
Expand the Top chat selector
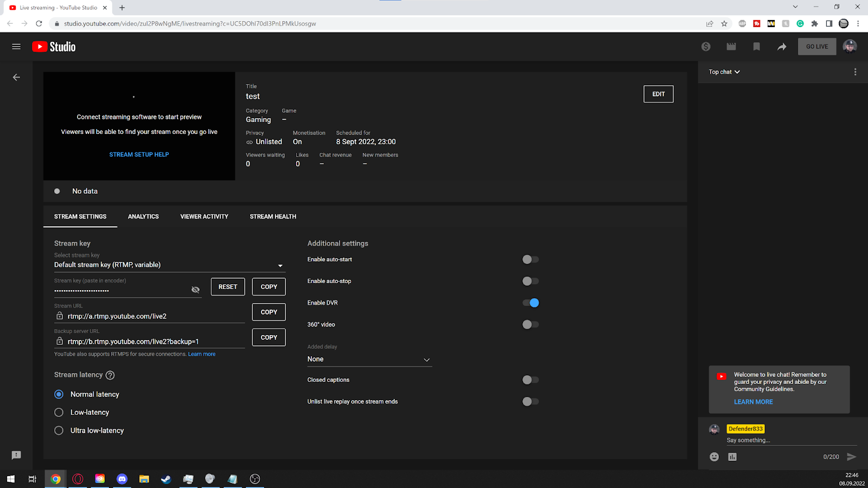point(724,72)
